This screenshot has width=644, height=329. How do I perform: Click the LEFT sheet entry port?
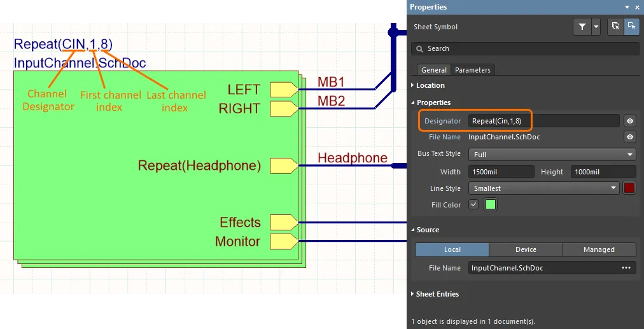284,90
